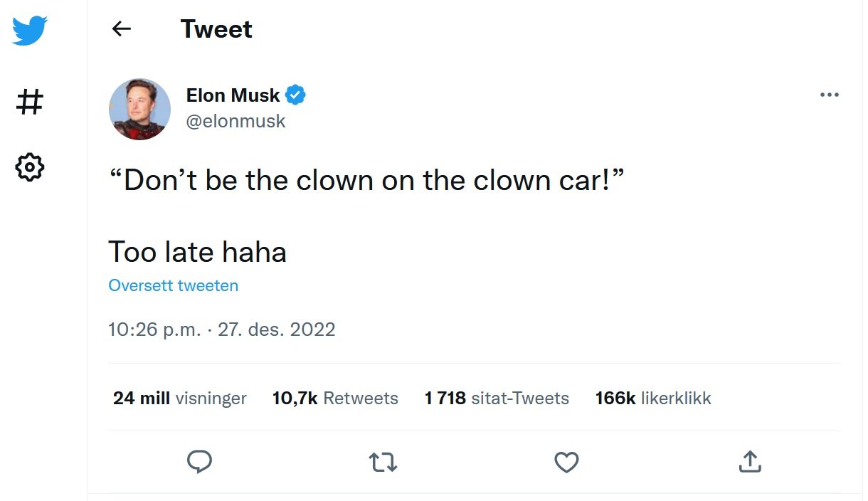Open the 1 718 sitat-Tweets list
Image resolution: width=868 pixels, height=501 pixels.
tap(497, 399)
